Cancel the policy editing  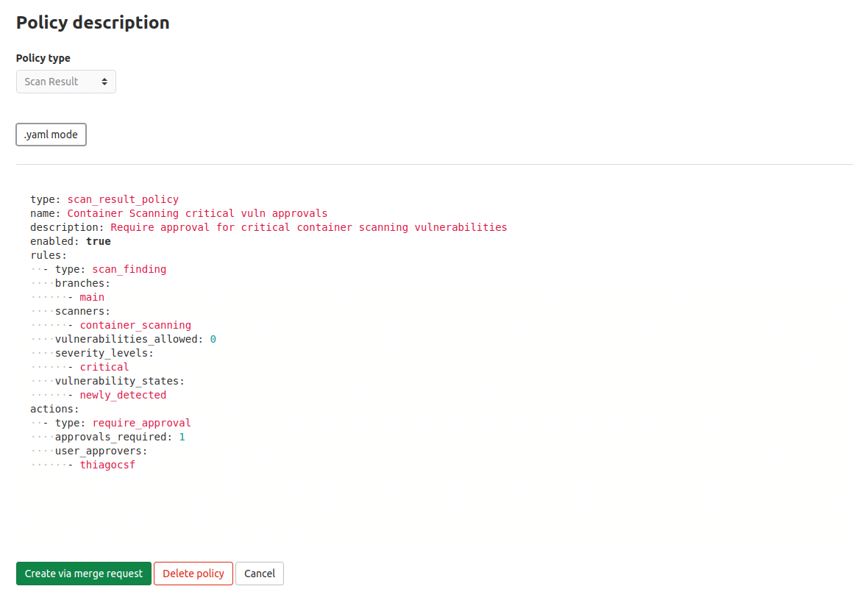click(x=260, y=574)
